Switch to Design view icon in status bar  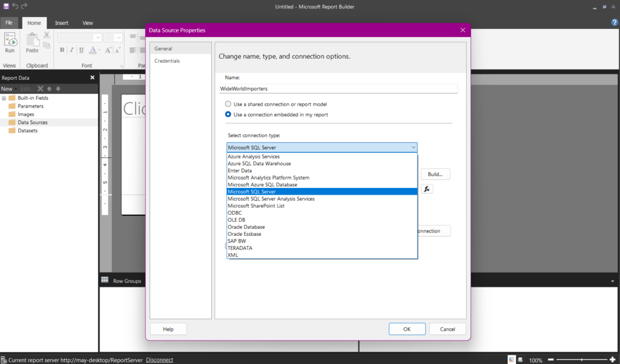coord(511,360)
